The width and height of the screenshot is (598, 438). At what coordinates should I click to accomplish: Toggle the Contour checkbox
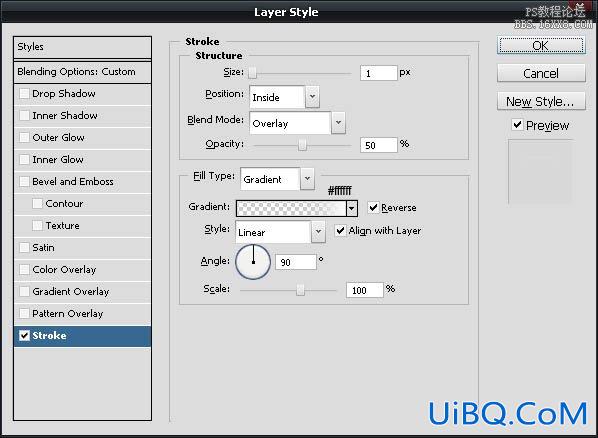tap(37, 203)
